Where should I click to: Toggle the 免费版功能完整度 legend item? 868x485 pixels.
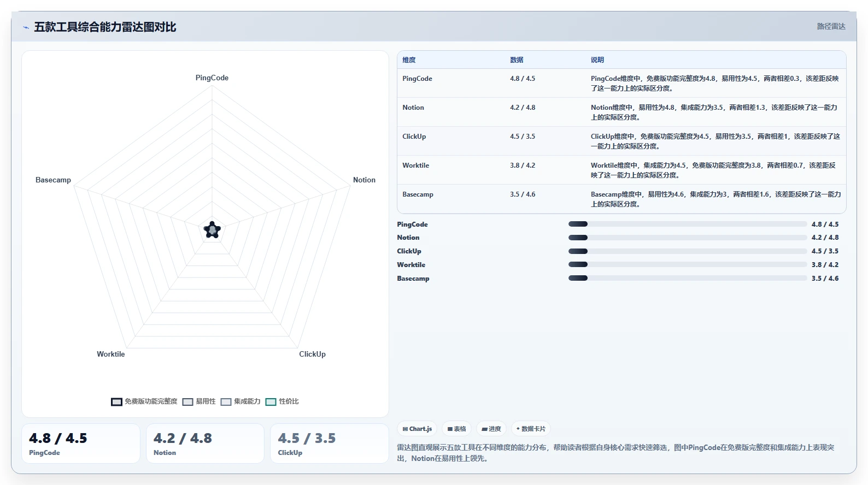[x=144, y=401]
